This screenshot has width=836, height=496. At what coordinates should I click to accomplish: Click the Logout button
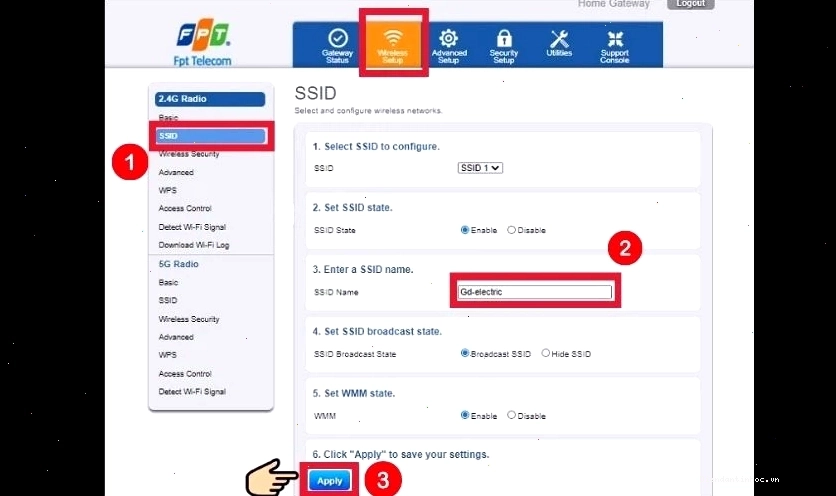click(x=690, y=4)
